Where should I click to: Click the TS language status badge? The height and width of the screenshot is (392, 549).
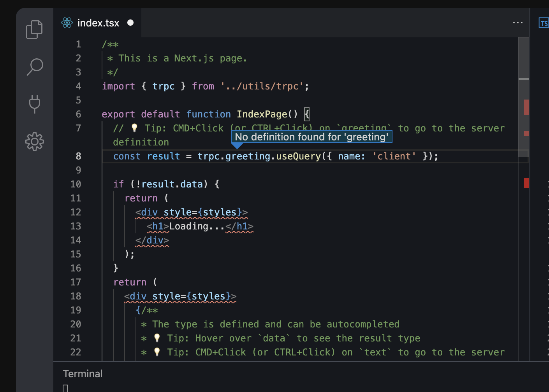544,23
